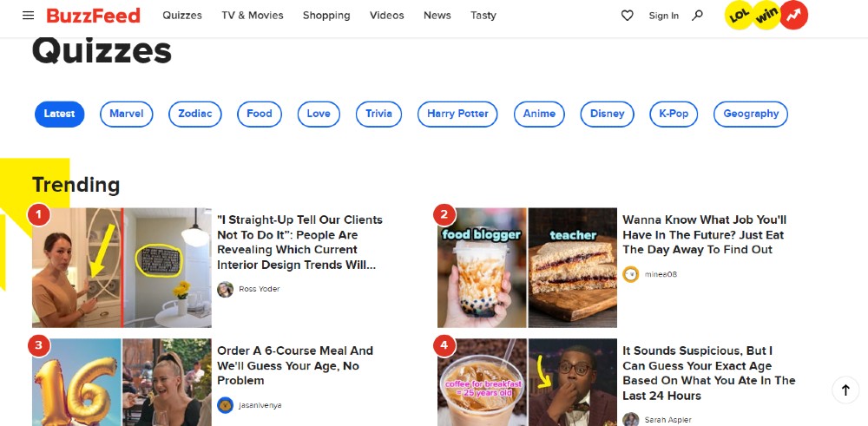The height and width of the screenshot is (426, 868).
Task: Click author name Sarah Aspler
Action: 667,421
